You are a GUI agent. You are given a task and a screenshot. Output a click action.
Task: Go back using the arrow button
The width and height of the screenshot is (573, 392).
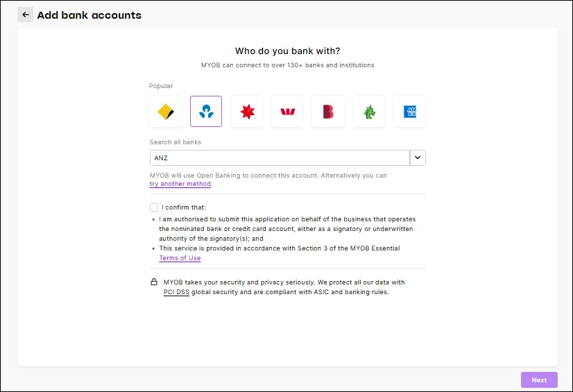[x=25, y=15]
